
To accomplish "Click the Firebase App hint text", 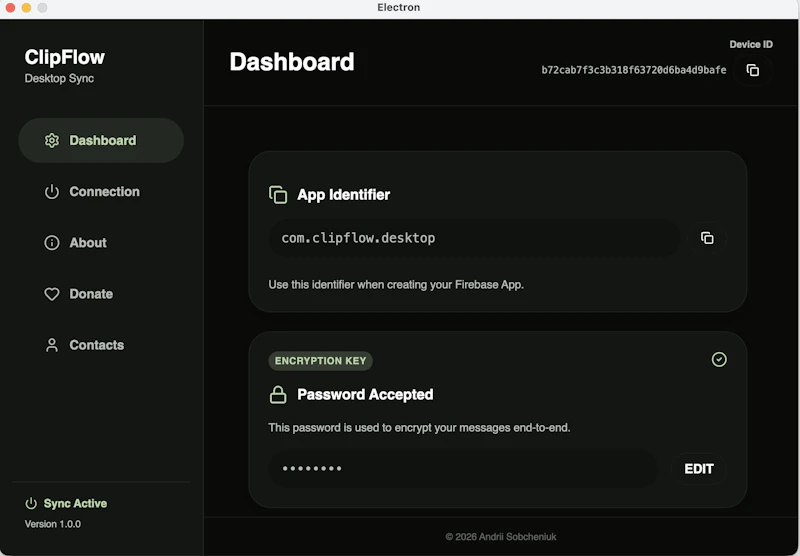I will (x=396, y=285).
